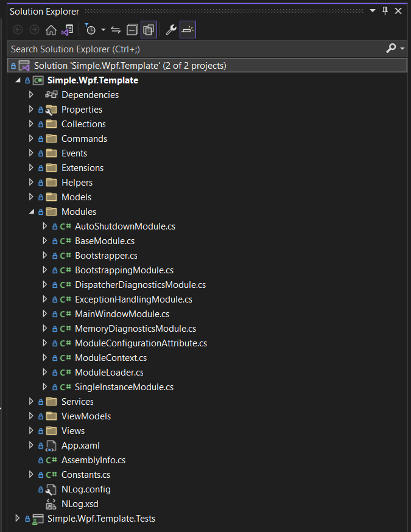Click the Views folder icon

tap(52, 430)
